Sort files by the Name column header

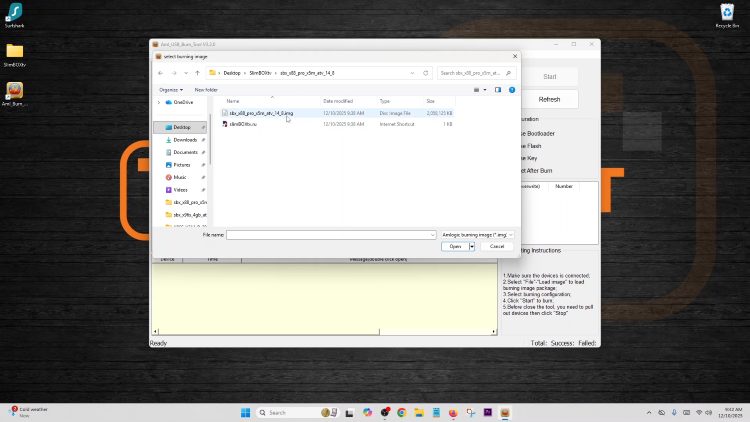[x=233, y=101]
